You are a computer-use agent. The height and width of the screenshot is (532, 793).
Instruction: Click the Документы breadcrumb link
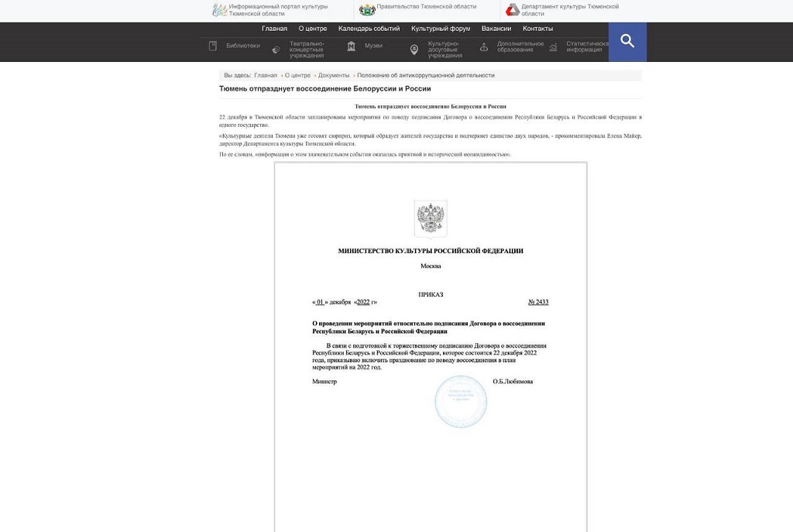coord(334,76)
